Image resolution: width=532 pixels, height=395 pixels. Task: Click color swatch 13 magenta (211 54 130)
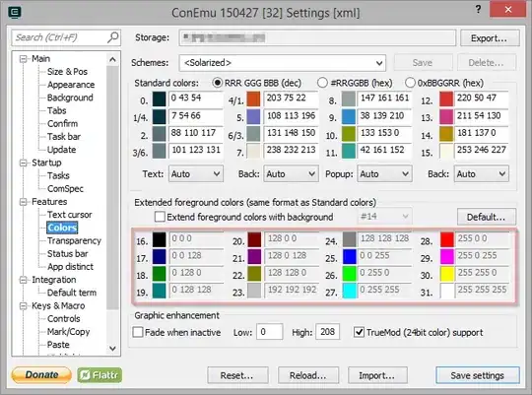[446, 116]
